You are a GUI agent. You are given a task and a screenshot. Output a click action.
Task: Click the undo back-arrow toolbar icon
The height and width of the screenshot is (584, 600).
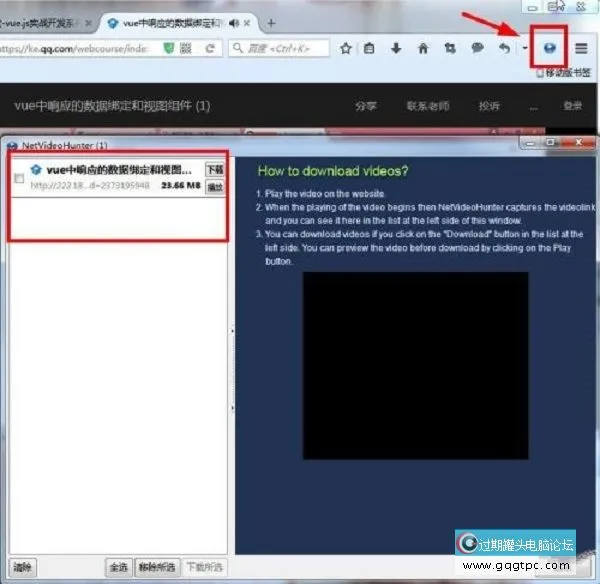click(505, 48)
